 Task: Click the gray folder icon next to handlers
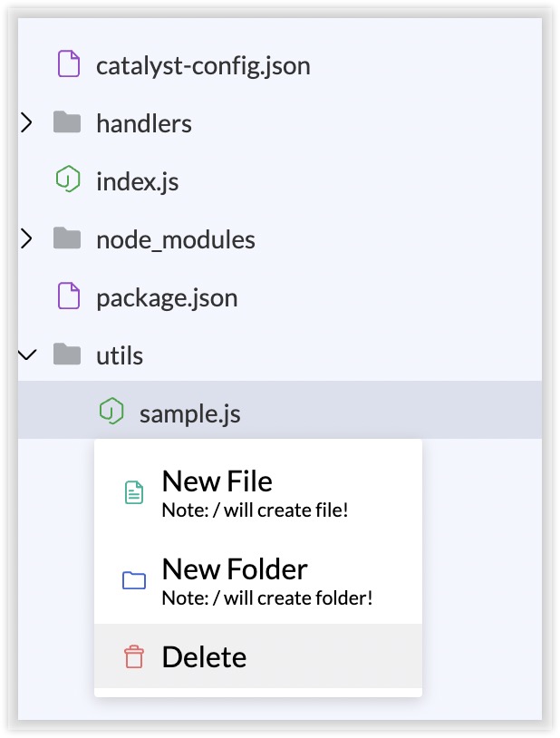pyautogui.click(x=67, y=122)
